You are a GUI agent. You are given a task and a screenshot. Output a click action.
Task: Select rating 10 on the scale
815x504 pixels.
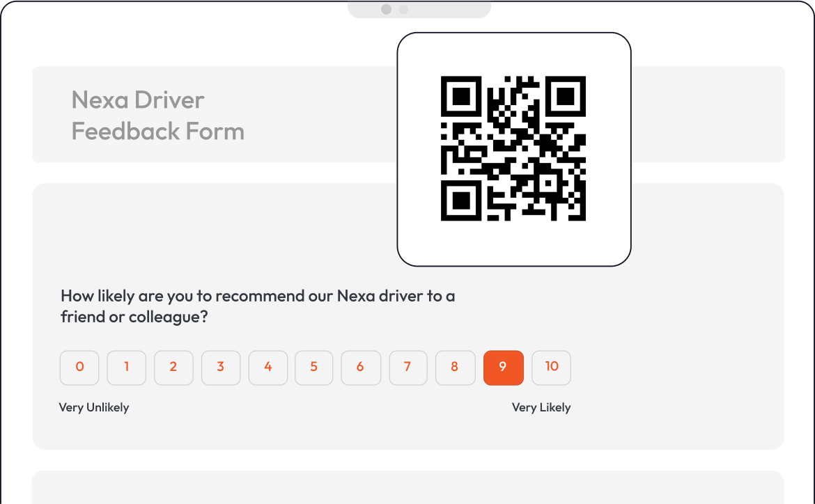pos(552,368)
